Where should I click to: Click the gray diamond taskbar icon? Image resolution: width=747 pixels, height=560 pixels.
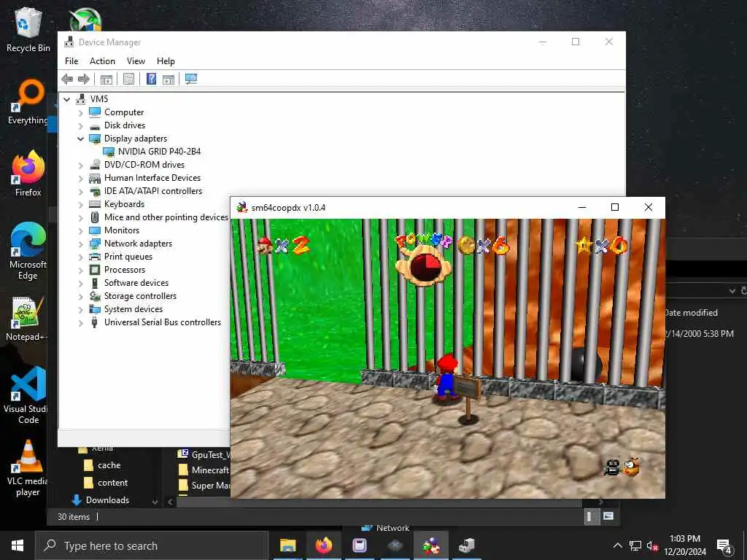(395, 545)
